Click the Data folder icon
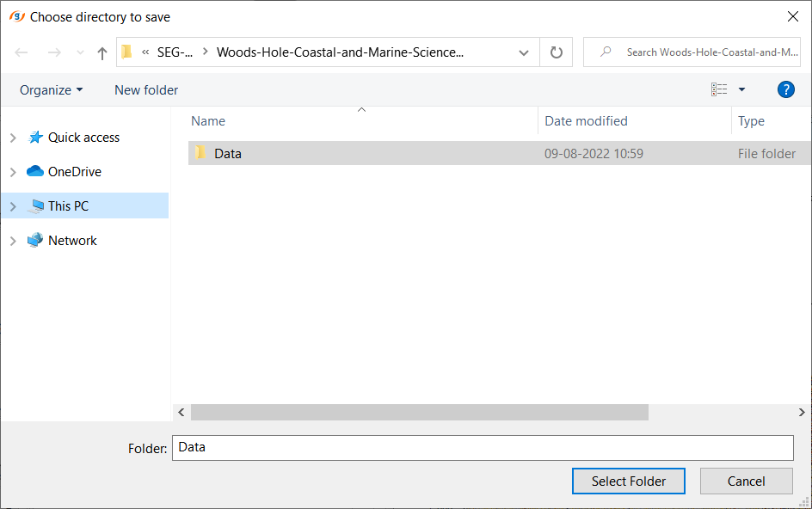812x509 pixels. 200,153
